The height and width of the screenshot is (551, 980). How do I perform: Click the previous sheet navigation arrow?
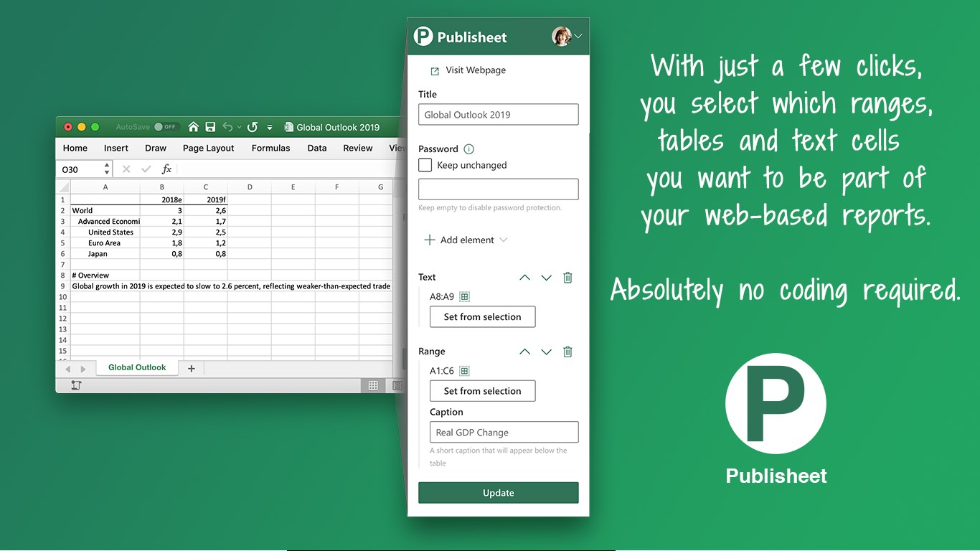pyautogui.click(x=68, y=369)
